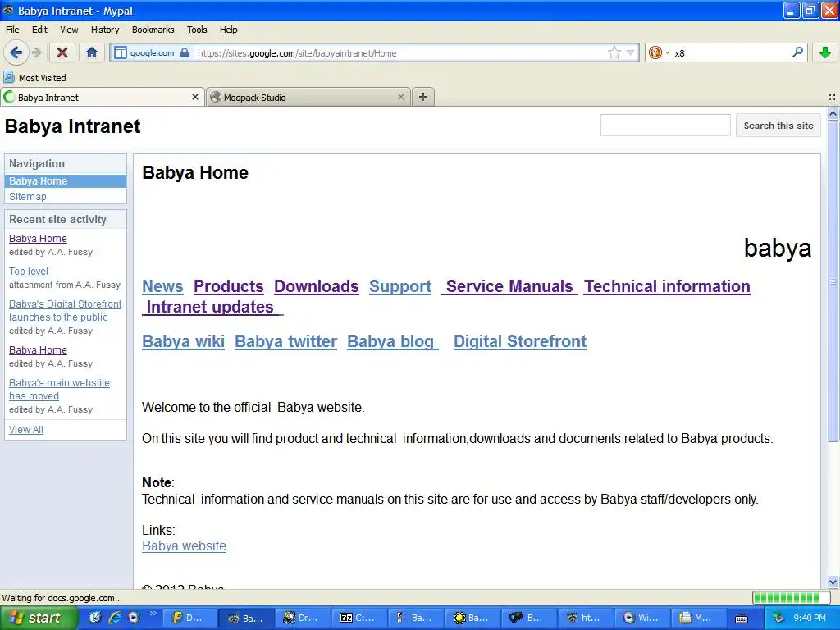Follow the Babya website link
The width and height of the screenshot is (840, 630).
[185, 546]
